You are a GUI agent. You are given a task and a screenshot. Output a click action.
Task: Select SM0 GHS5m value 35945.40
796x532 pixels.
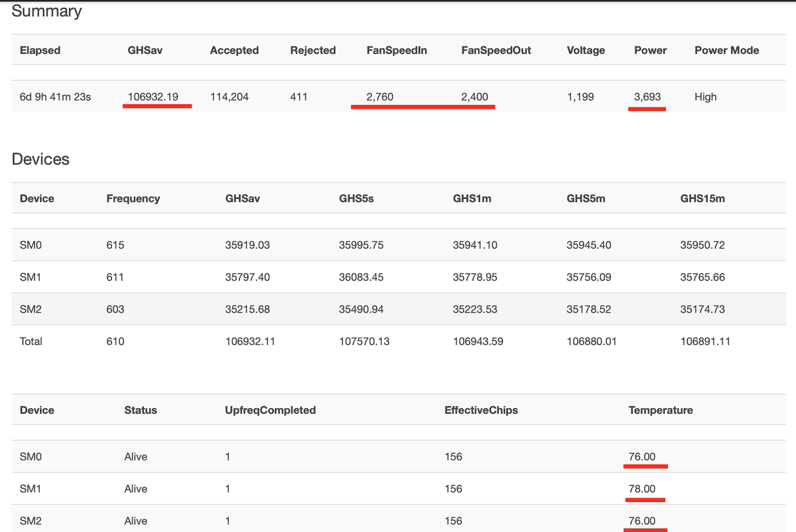click(x=589, y=245)
